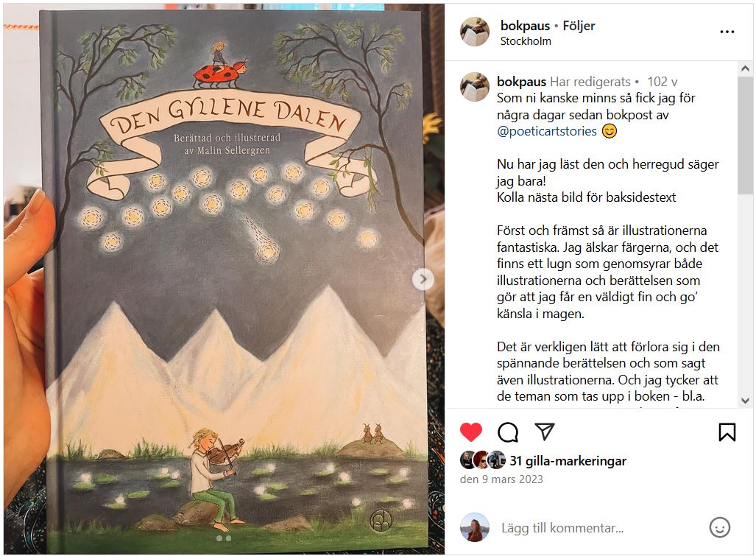Save post with bookmark icon
756x556 pixels.
click(x=727, y=432)
